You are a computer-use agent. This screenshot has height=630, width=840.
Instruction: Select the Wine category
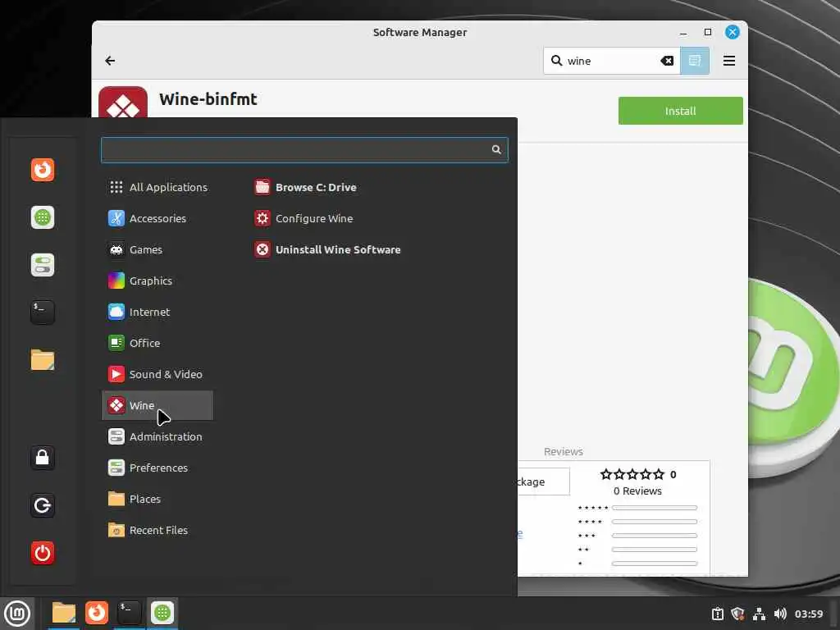[x=157, y=405]
